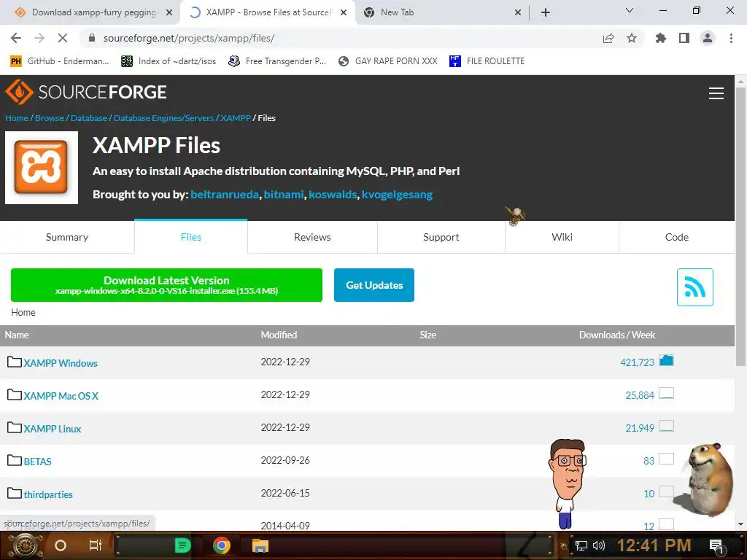Image resolution: width=747 pixels, height=560 pixels.
Task: Click the 421,723 weekly downloads link
Action: (x=637, y=362)
